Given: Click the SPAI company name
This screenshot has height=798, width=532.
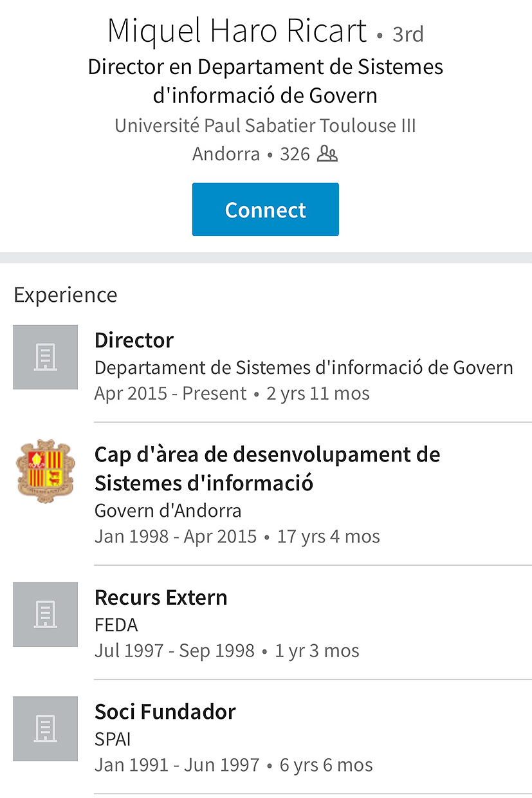Looking at the screenshot, I should [113, 739].
